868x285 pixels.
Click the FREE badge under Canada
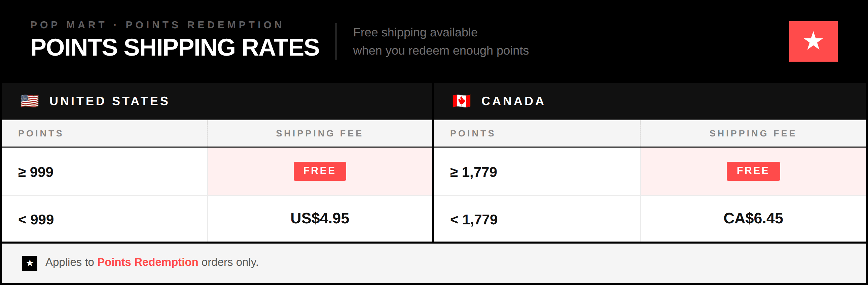coord(753,171)
